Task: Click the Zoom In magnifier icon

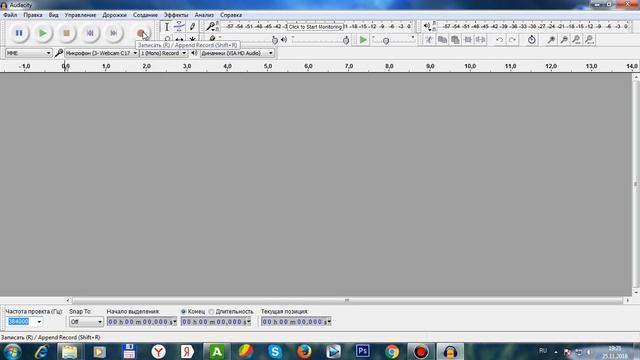Action: click(x=551, y=40)
